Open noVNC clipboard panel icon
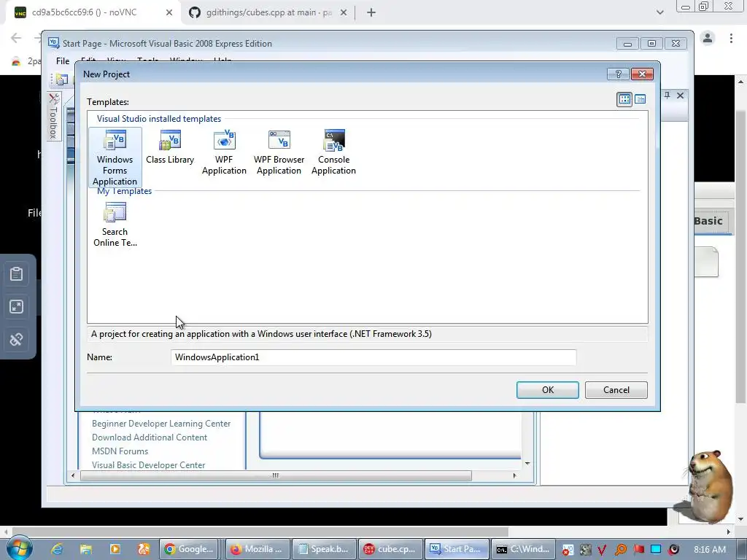Screen dimensions: 747x560 tap(16, 274)
